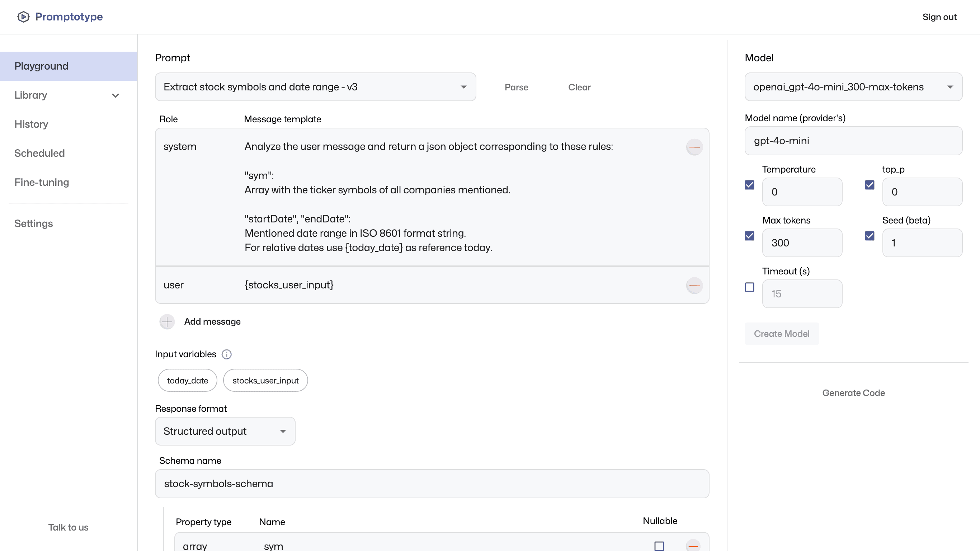Remove the user message with minus icon

(694, 286)
